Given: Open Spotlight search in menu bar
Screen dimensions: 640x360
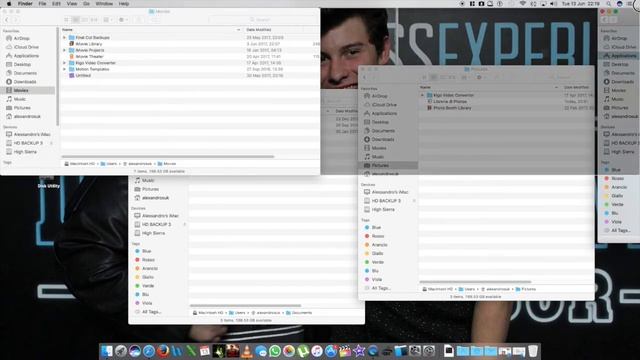Looking at the screenshot, I should 609,4.
